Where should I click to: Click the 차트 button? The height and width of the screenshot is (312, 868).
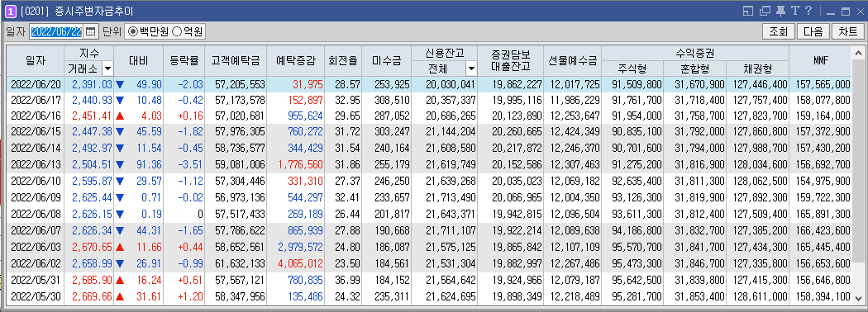click(847, 31)
